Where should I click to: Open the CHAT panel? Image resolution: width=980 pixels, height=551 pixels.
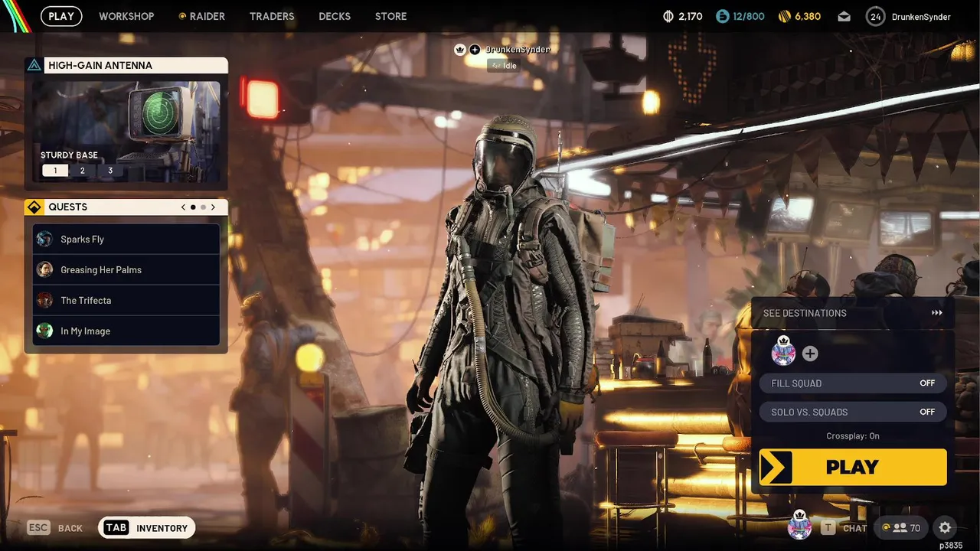coord(854,528)
